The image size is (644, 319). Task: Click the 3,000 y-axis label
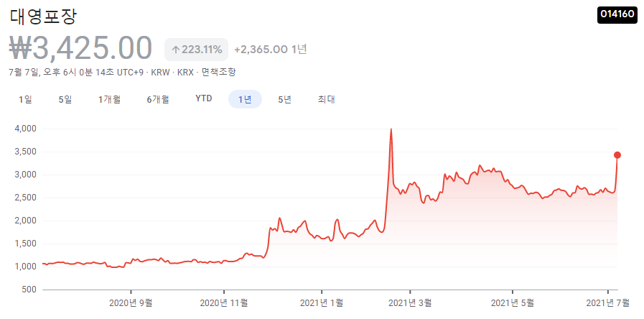[26, 175]
